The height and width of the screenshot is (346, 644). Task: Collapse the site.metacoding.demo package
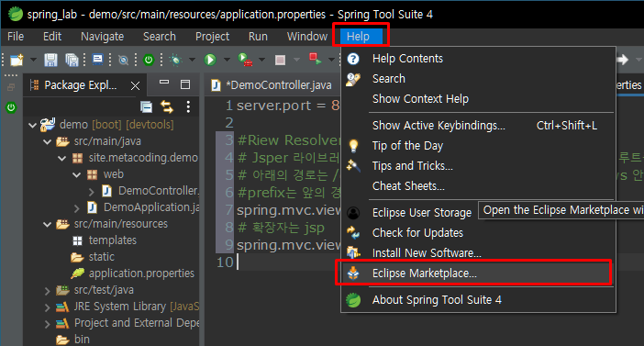[x=62, y=158]
